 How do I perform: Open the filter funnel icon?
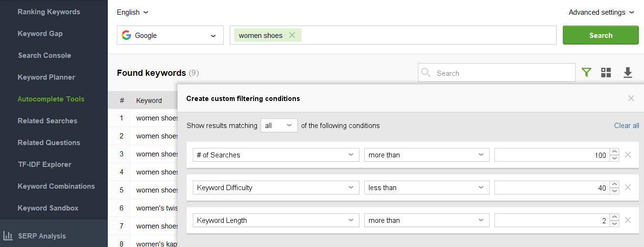[587, 73]
